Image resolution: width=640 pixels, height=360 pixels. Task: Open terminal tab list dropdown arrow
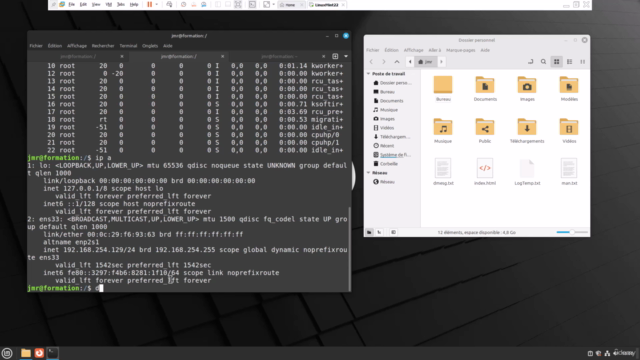click(346, 56)
